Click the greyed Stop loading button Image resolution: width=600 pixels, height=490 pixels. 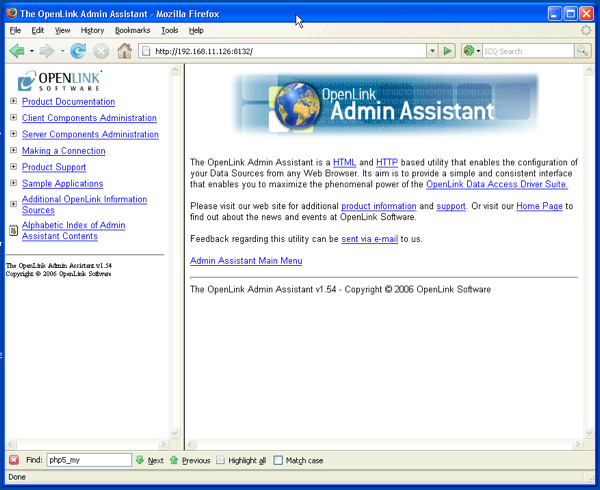click(x=101, y=51)
